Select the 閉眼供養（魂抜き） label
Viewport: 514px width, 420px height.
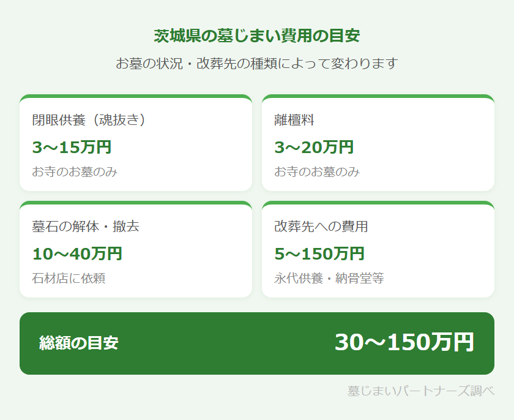(91, 120)
